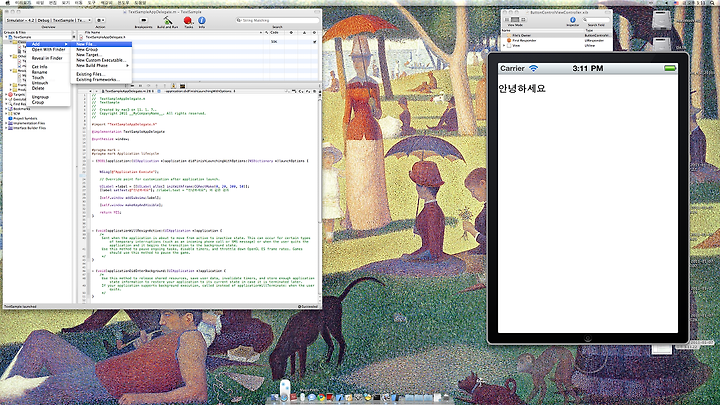
Task: Open the function popup in editor navigation bar
Action: 198,91
